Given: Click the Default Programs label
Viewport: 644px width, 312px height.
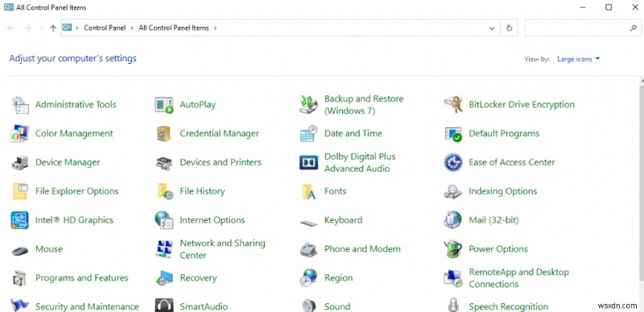Looking at the screenshot, I should (504, 134).
